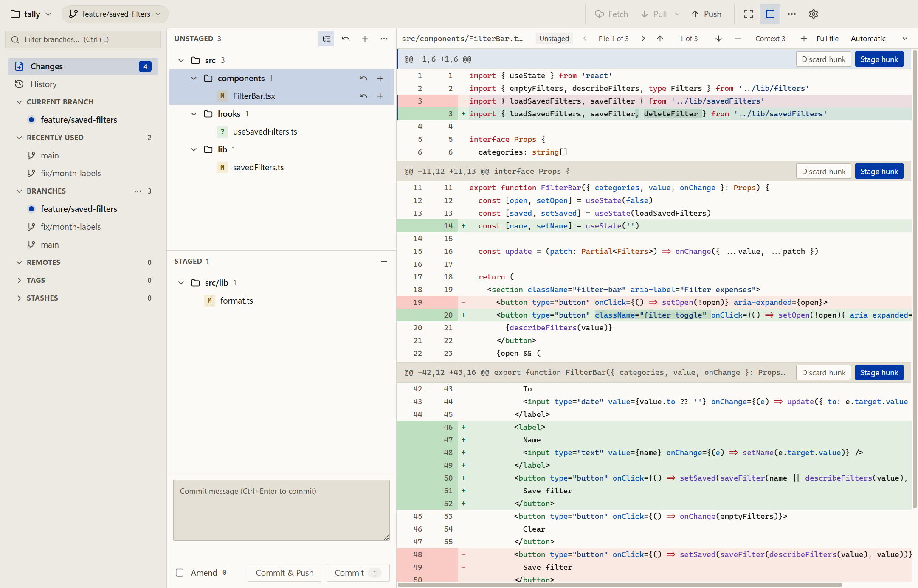Viewport: 918px width, 588px height.
Task: Select useSavedFilters.ts in unstaged list
Action: (281, 132)
